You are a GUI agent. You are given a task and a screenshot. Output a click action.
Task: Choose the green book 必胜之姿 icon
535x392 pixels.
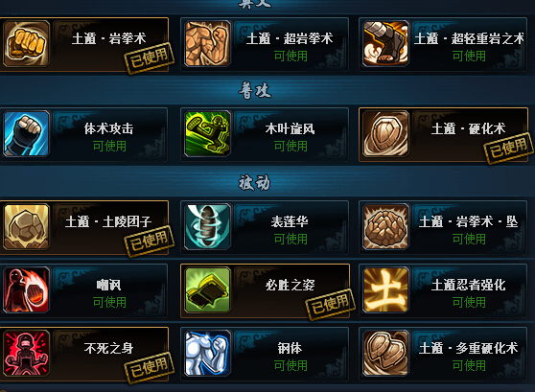[207, 289]
